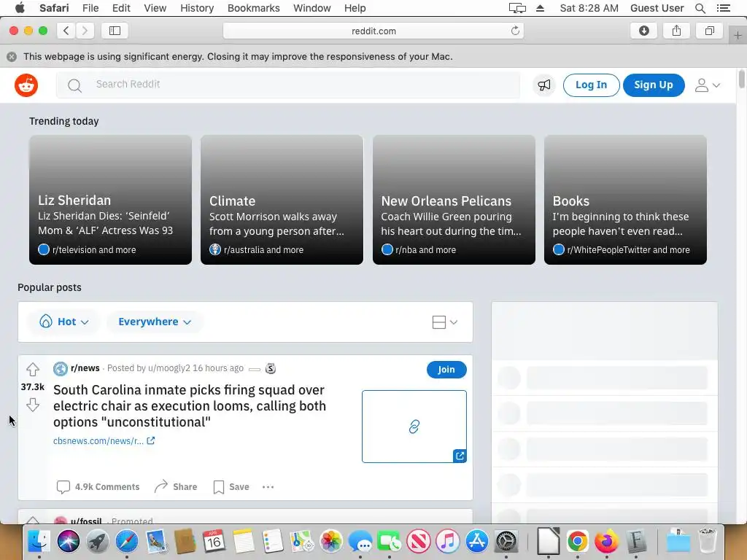The width and height of the screenshot is (747, 560).
Task: Open Notification Center list icon
Action: pos(724,8)
